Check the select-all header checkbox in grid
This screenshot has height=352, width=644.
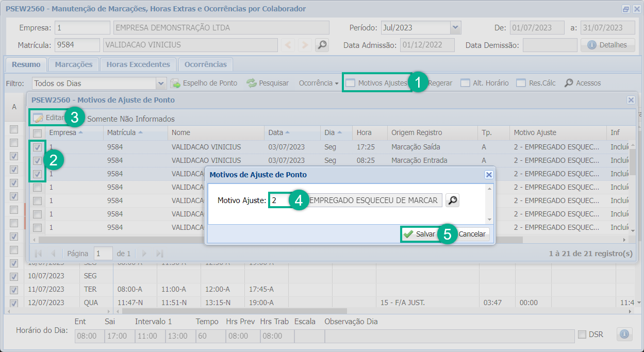[38, 133]
